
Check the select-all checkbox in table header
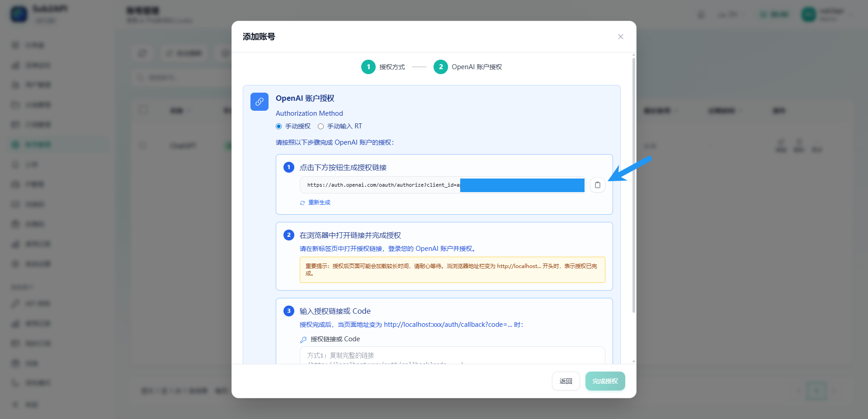click(143, 110)
